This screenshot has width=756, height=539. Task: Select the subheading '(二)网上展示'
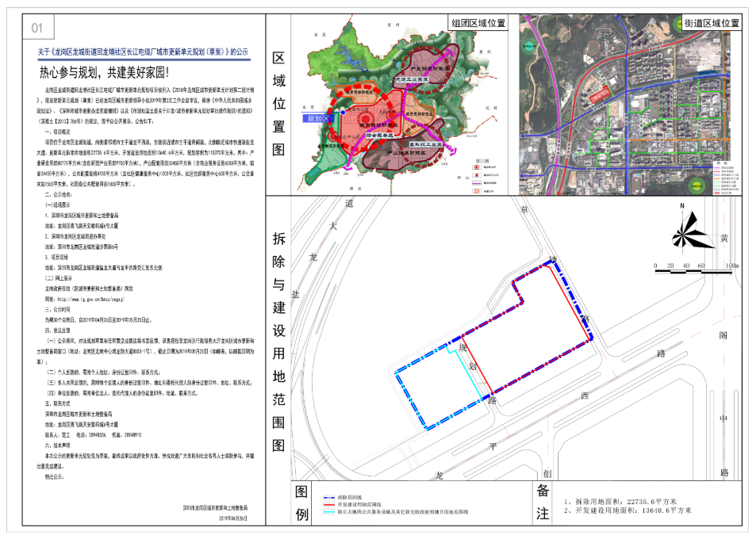[59, 278]
